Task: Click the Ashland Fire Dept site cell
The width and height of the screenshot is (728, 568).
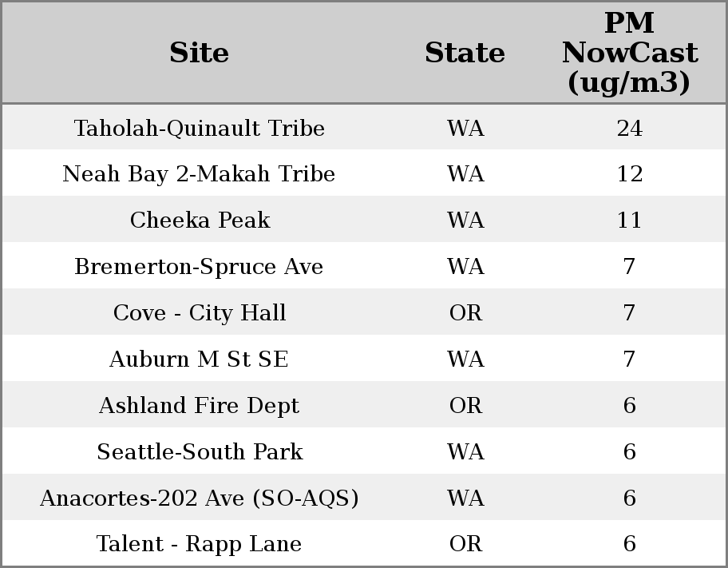Action: coord(199,405)
